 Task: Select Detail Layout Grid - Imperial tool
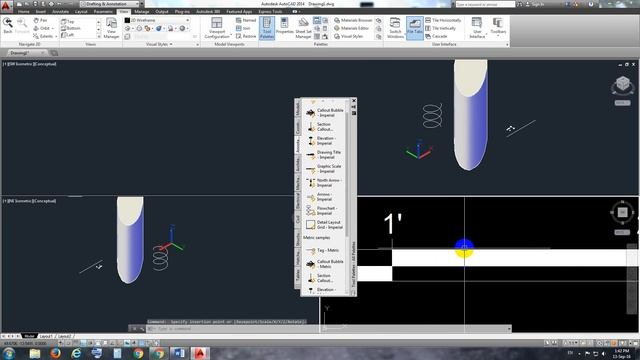coord(325,224)
